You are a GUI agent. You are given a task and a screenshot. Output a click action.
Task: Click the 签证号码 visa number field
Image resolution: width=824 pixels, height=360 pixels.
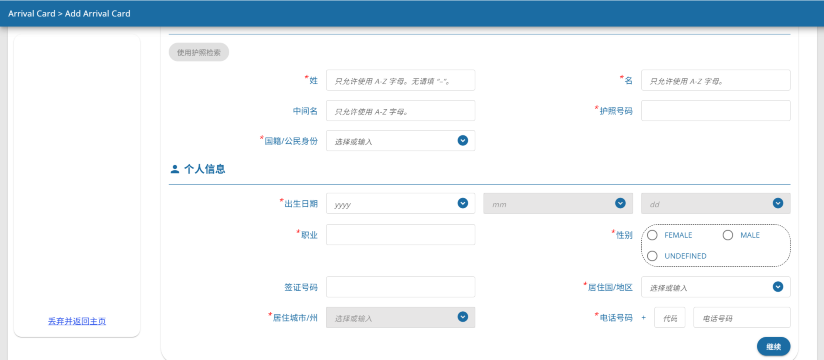(x=400, y=287)
